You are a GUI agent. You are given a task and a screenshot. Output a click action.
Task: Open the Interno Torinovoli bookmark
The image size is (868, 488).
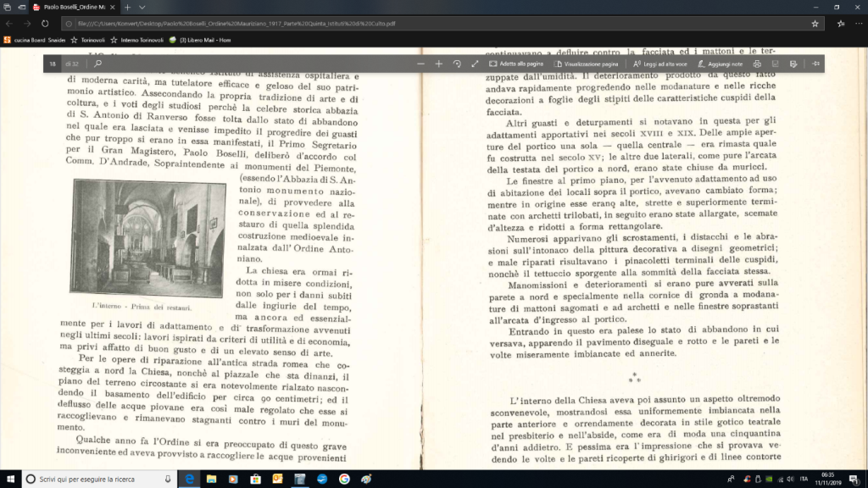(x=136, y=40)
